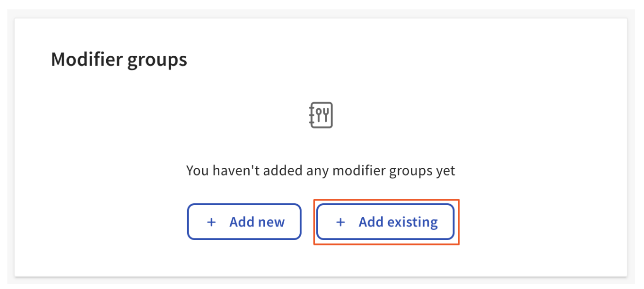
Task: Click the plus icon in Add new
Action: [x=211, y=222]
